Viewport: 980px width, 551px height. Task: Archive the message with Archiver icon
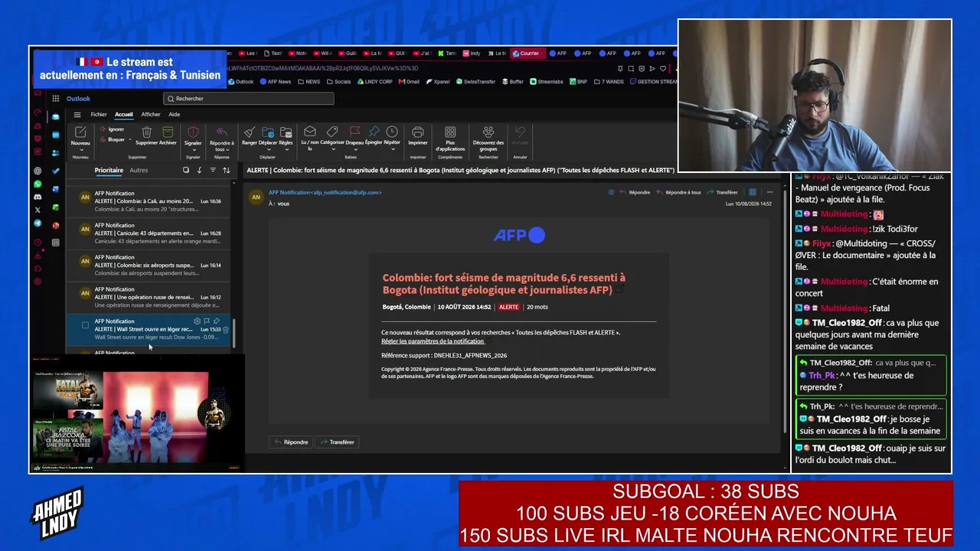click(x=168, y=132)
